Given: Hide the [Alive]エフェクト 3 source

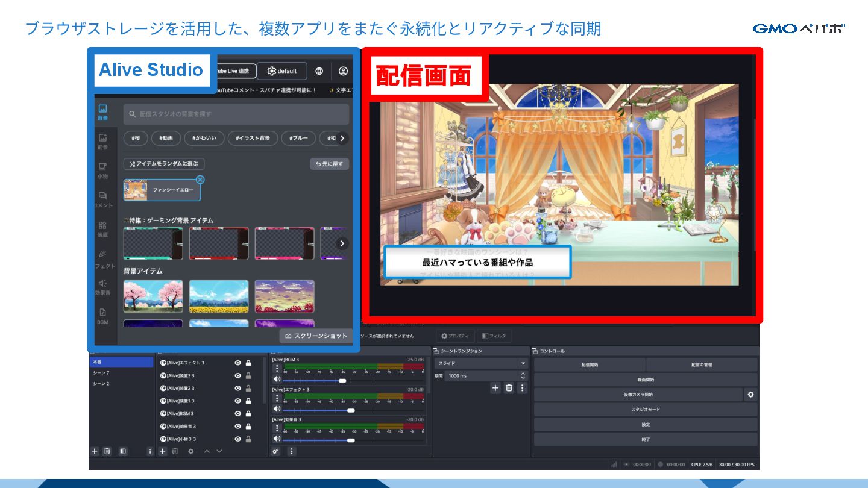Looking at the screenshot, I should click(x=238, y=363).
